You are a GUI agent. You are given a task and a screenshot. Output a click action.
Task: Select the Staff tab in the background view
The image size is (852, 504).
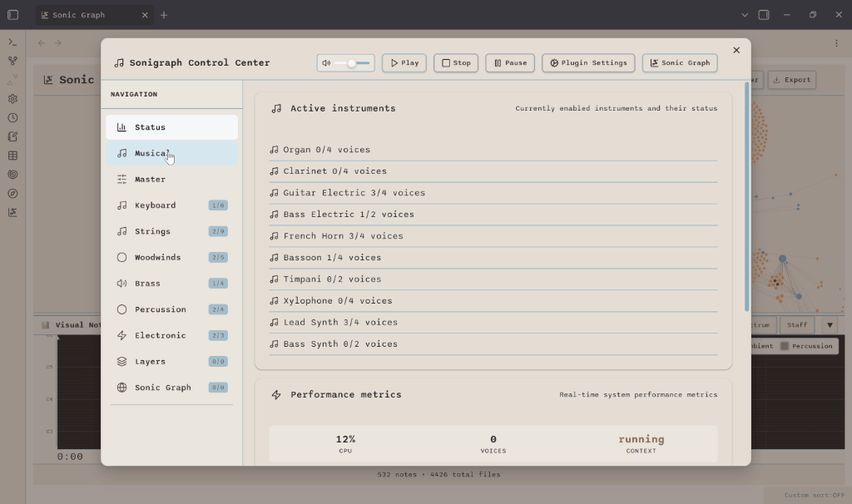click(797, 325)
